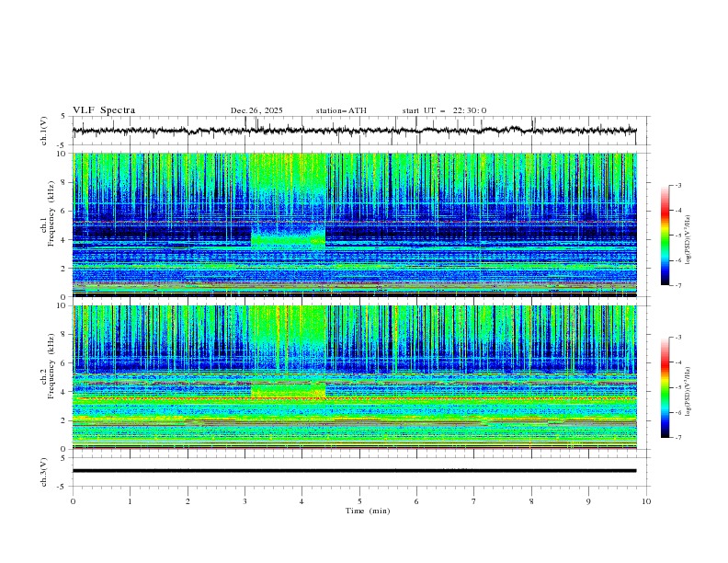Click the ch.2 colorbar 'log(PSD)(V²/Hz)' label
The width and height of the screenshot is (728, 563).
point(688,392)
